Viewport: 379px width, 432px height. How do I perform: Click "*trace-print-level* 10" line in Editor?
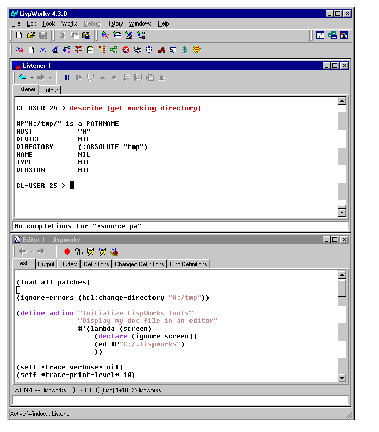point(75,375)
